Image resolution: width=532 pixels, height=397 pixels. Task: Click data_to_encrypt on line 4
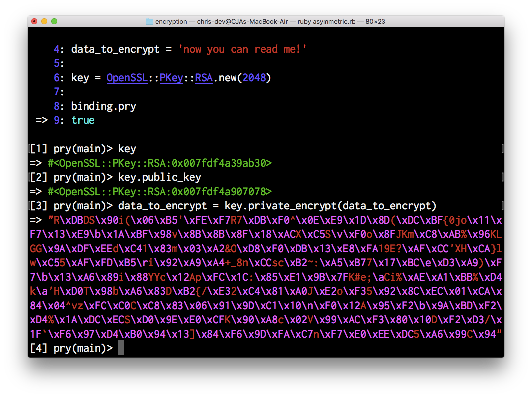[115, 49]
